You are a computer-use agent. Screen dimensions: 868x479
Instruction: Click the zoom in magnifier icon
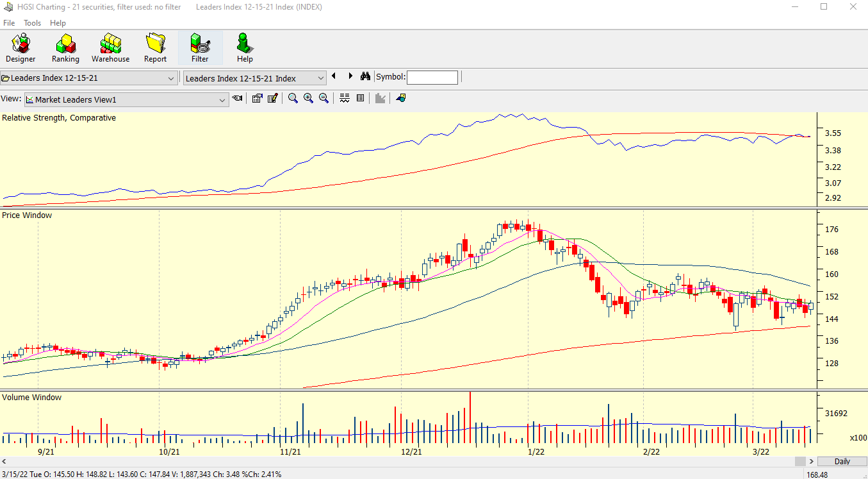[308, 98]
